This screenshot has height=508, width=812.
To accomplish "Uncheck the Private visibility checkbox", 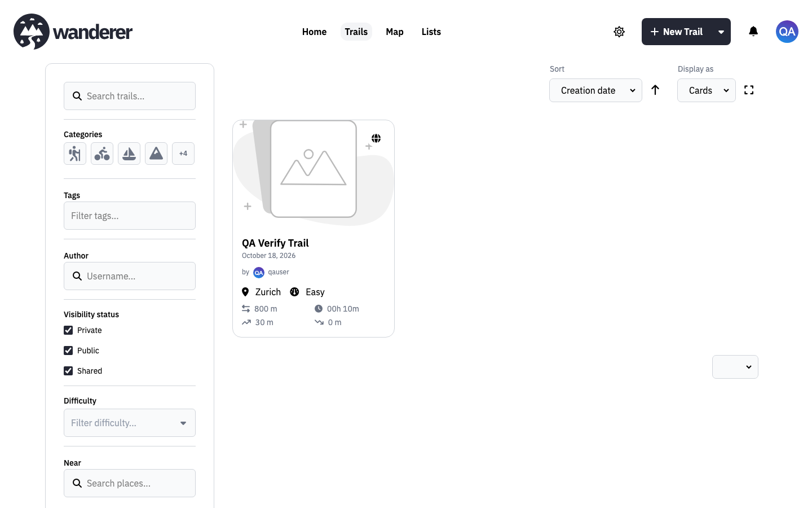I will point(68,330).
